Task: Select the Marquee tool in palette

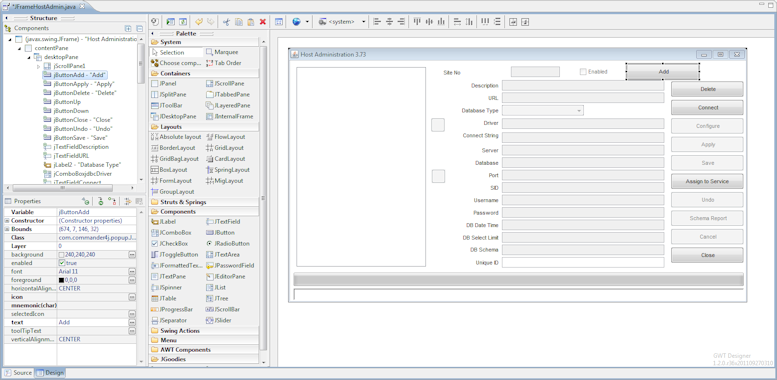Action: [222, 52]
